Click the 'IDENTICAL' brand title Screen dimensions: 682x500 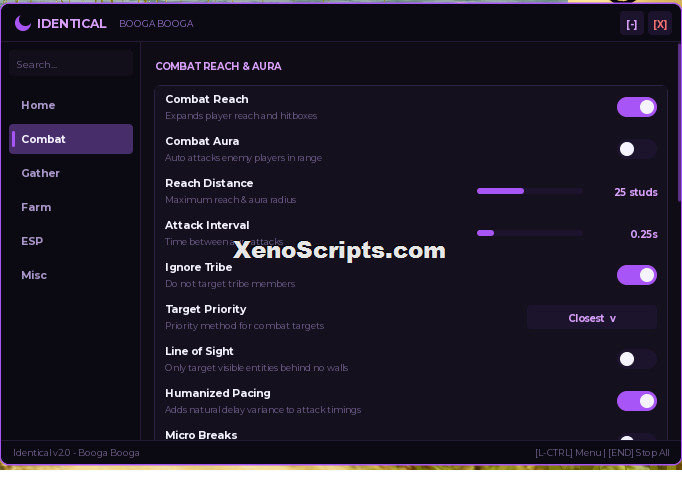72,23
